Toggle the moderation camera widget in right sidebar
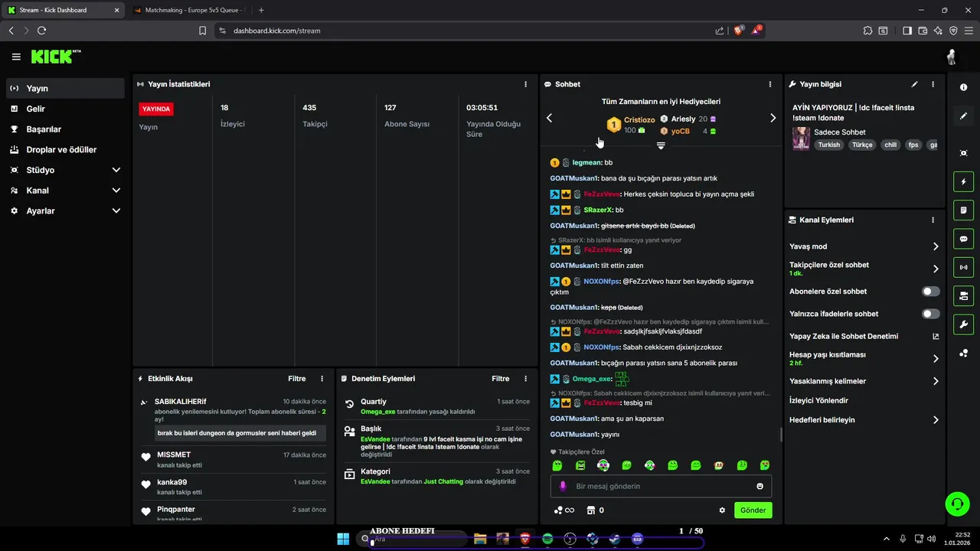Viewport: 980px width, 551px height. (963, 295)
